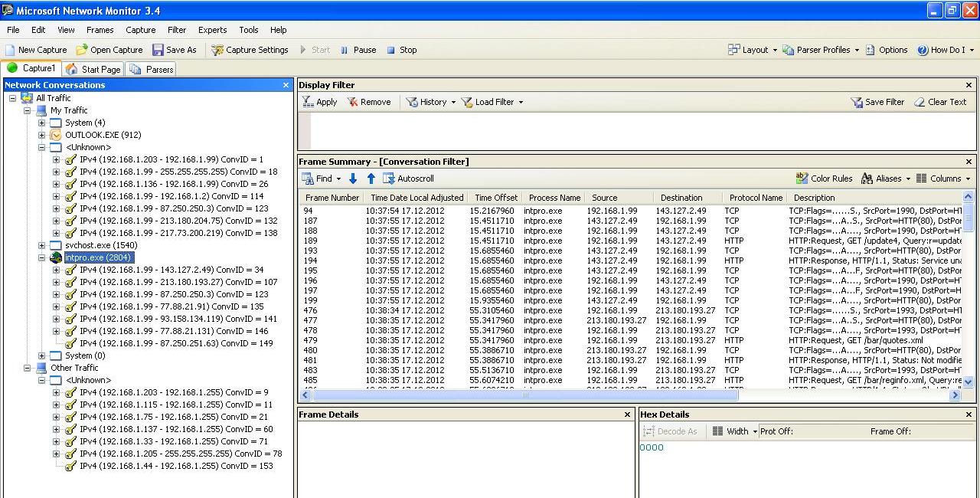980x498 pixels.
Task: Expand the svchost.exe (1540) node
Action: [x=41, y=245]
